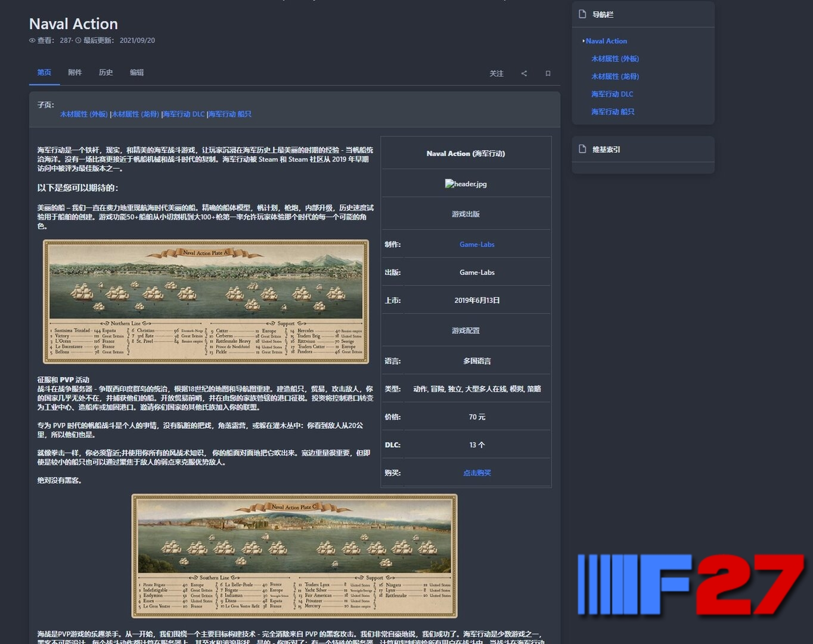
Task: Click the 导航栏 panel heading
Action: click(x=603, y=14)
